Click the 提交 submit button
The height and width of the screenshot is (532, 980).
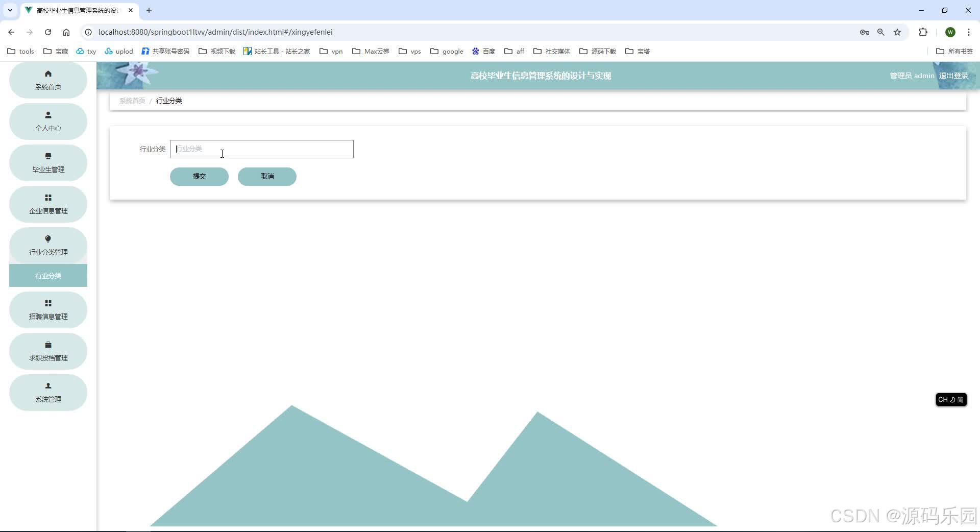pyautogui.click(x=199, y=176)
